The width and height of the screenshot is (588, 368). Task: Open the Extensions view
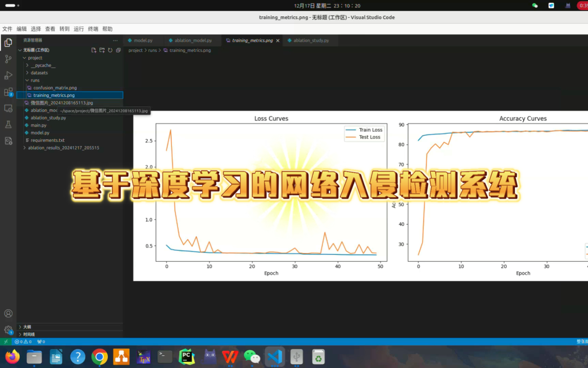click(8, 92)
